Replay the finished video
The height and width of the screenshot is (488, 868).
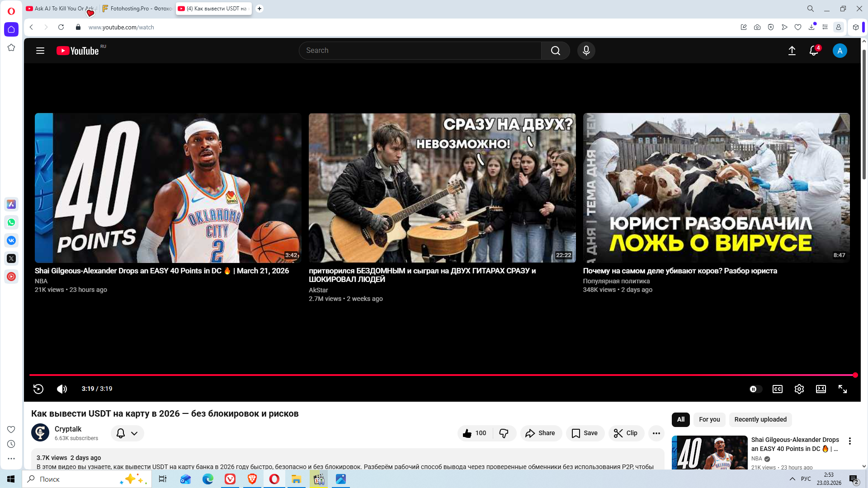(x=38, y=389)
